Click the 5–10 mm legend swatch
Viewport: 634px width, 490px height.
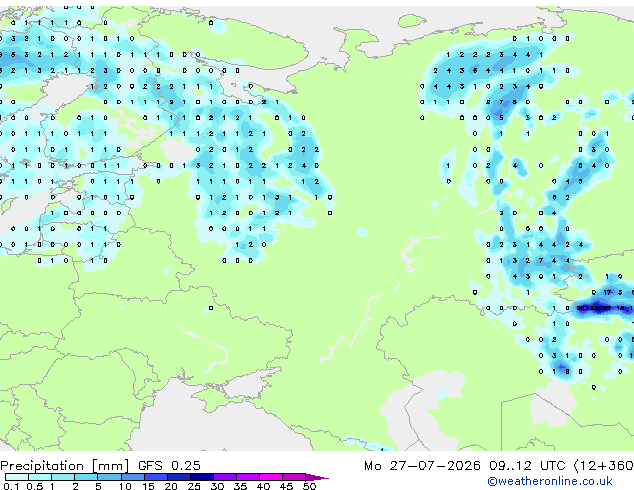[109, 477]
